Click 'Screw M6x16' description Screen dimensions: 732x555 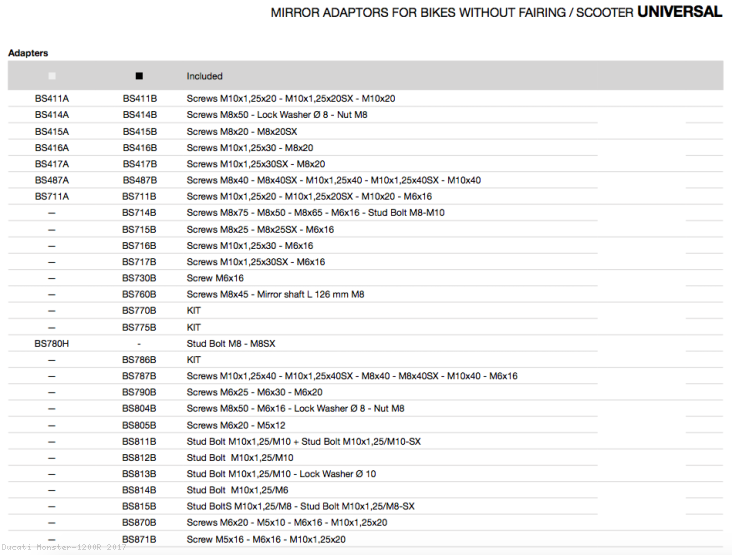click(214, 278)
